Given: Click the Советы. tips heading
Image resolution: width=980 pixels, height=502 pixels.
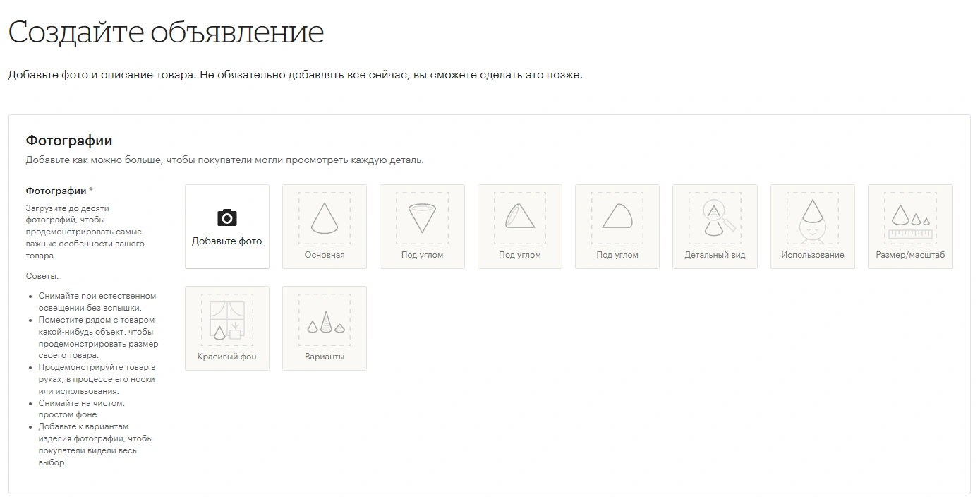Looking at the screenshot, I should pyautogui.click(x=42, y=276).
